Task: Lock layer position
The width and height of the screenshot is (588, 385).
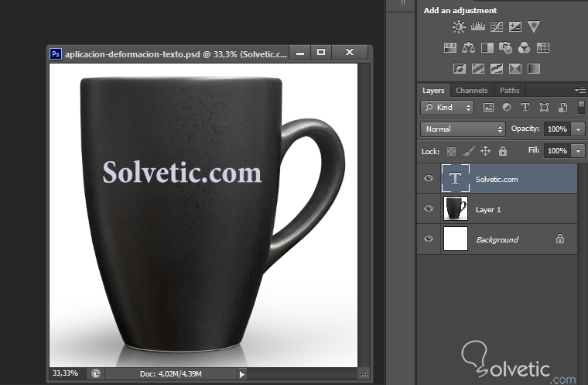Action: coord(485,151)
